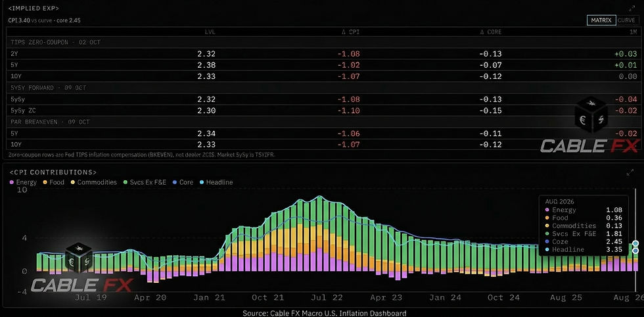The image size is (644, 317).
Task: Toggle the Energy series in the legend
Action: pos(22,182)
